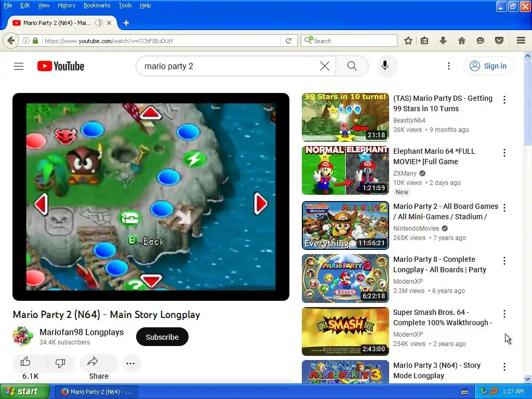Show bookmarks list icon
532x399 pixels.
click(424, 41)
